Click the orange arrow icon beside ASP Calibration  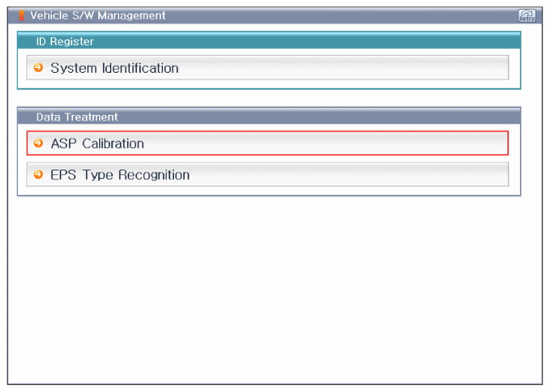(38, 143)
